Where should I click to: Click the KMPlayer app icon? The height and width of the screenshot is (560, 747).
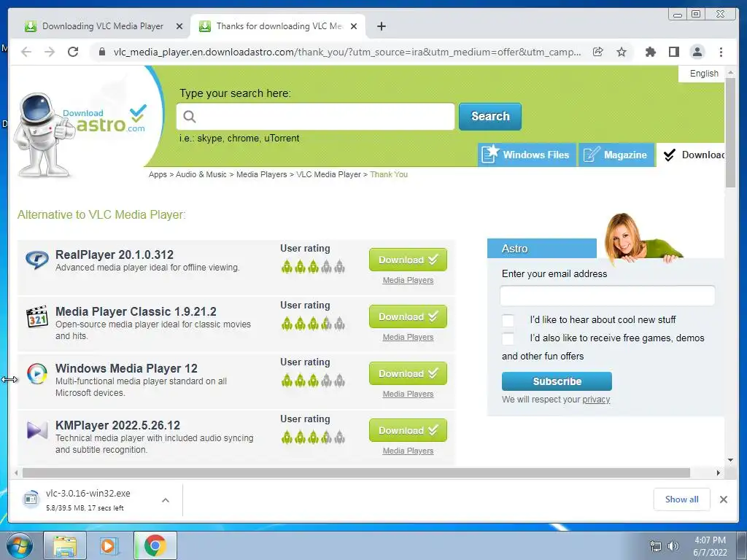36,430
